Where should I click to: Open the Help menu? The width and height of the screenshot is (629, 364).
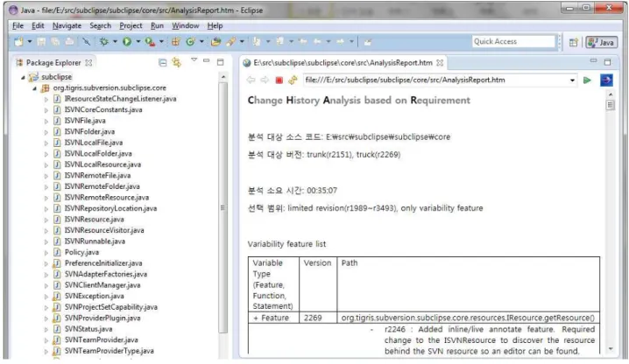coord(215,25)
